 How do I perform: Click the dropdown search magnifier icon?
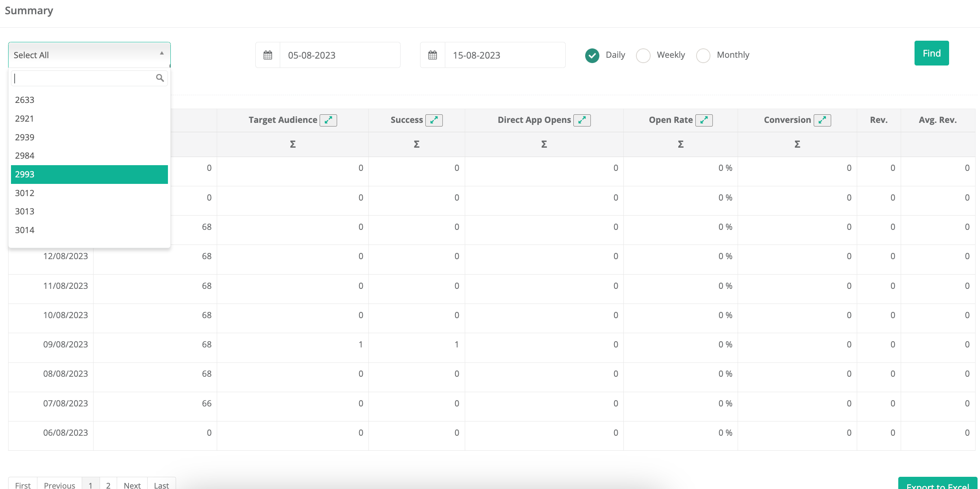click(160, 78)
